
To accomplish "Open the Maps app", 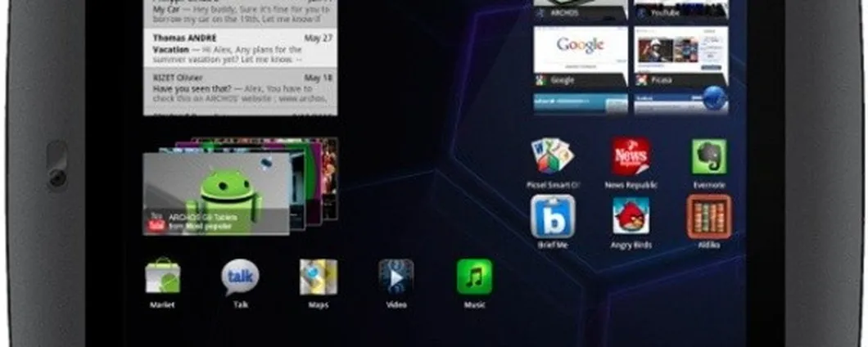I will (x=319, y=277).
